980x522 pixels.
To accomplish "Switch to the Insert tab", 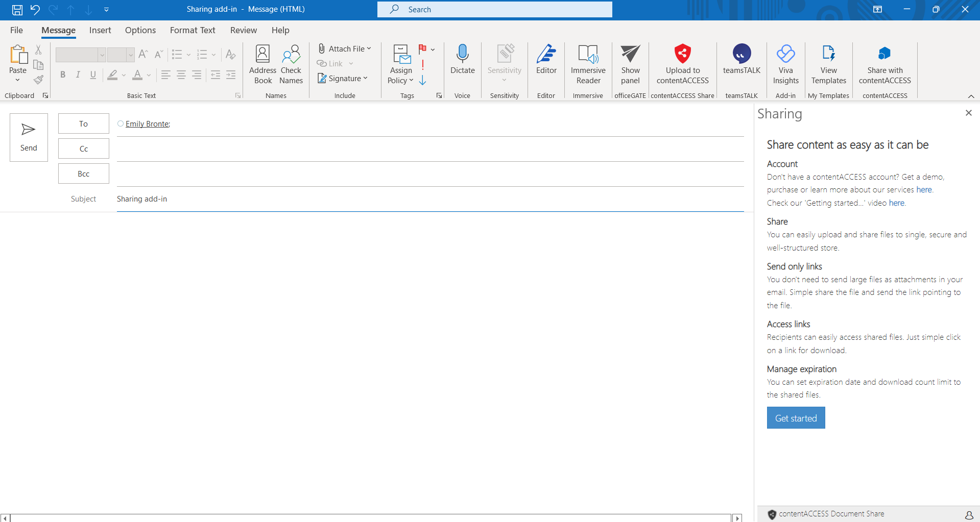I will (x=100, y=30).
